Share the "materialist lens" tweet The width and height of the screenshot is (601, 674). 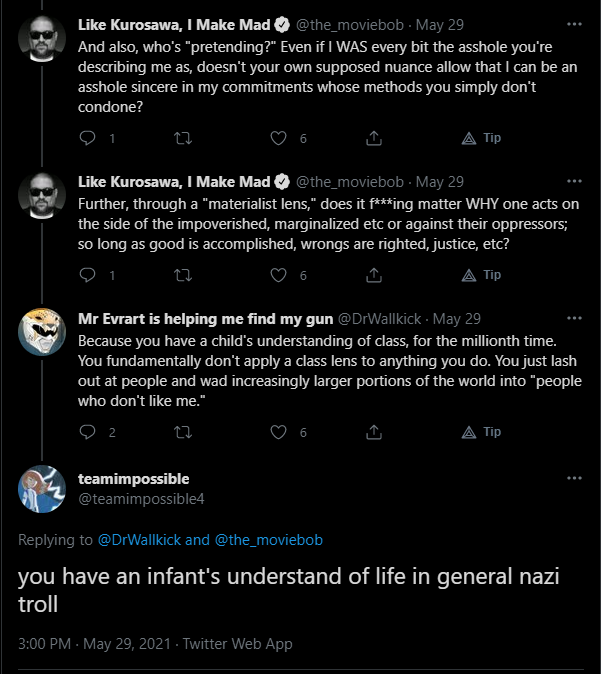pos(376,275)
